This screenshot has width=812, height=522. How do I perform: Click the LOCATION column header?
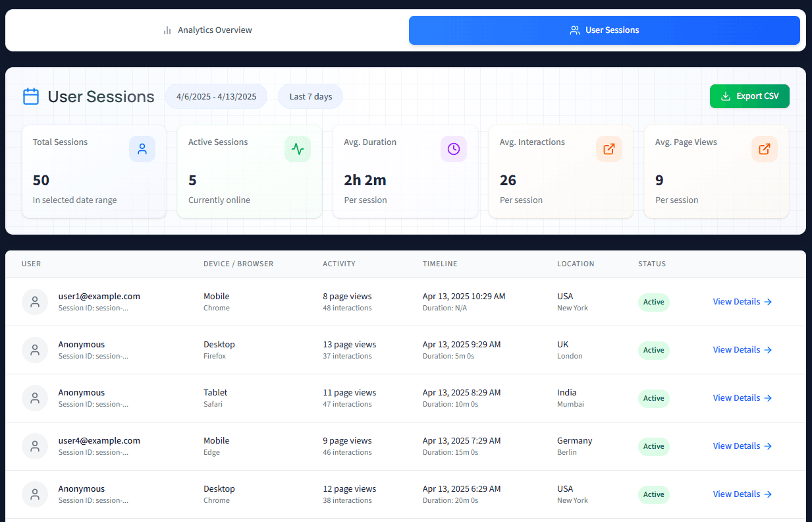(576, 264)
